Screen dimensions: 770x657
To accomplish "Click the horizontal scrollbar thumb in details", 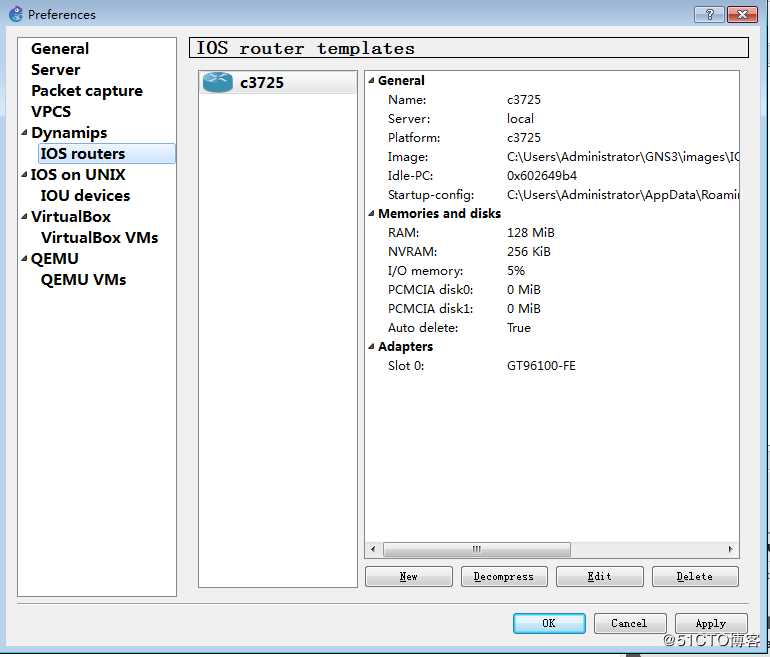I will (476, 549).
